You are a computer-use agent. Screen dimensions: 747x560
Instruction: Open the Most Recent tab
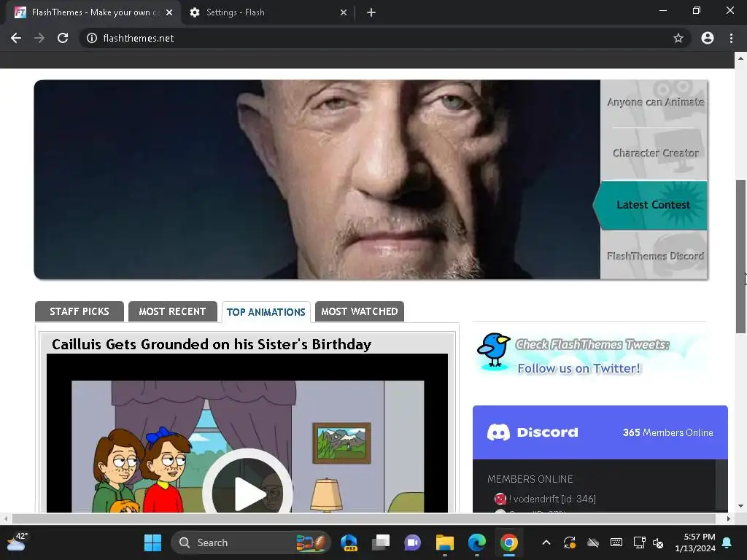point(172,311)
